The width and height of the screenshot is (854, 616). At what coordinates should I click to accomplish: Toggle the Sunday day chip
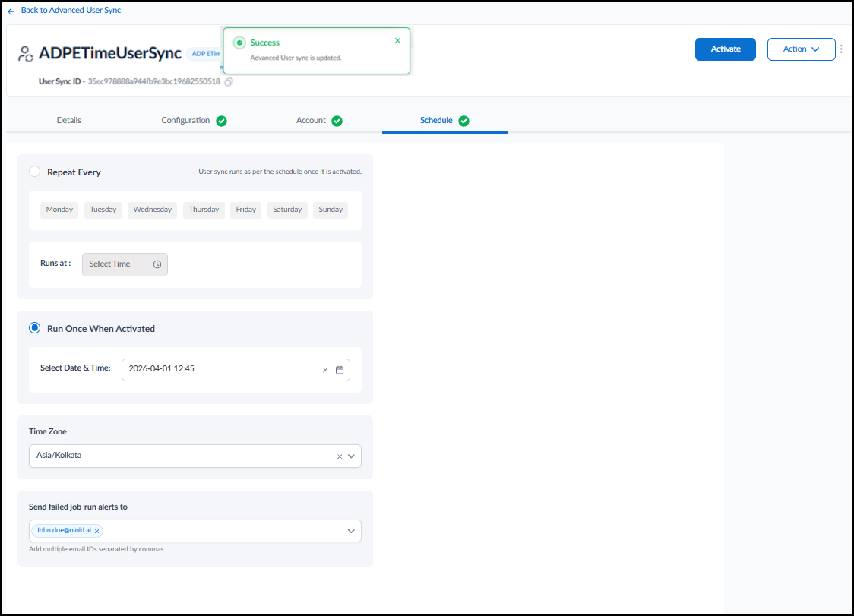[x=331, y=210]
